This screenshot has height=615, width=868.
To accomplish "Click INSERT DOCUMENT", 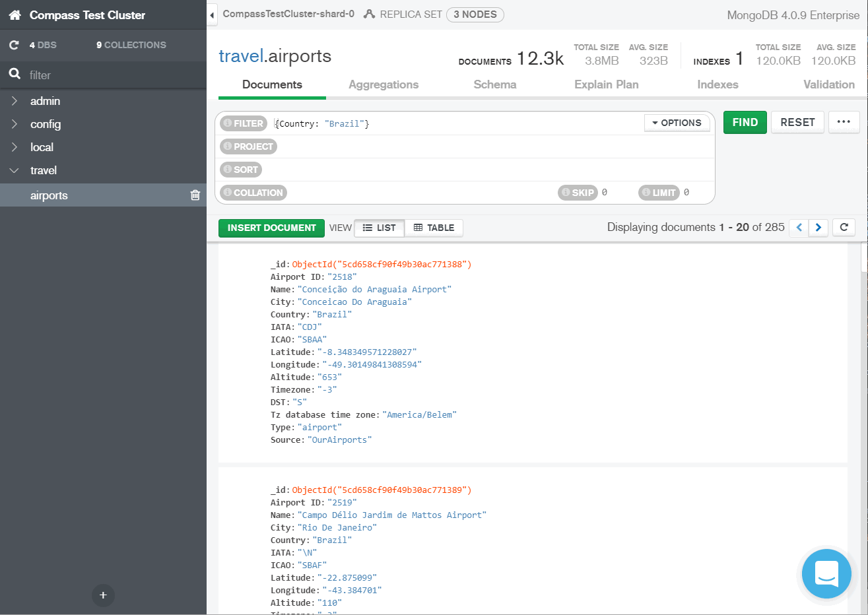I will 271,227.
